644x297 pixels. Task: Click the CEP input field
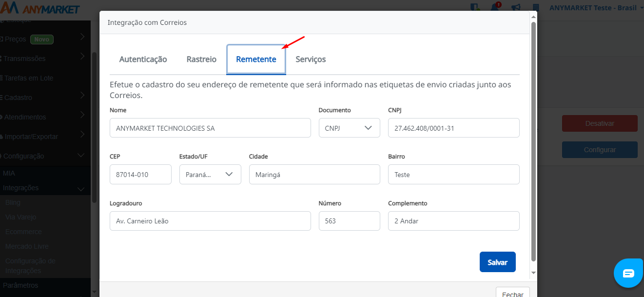click(140, 174)
